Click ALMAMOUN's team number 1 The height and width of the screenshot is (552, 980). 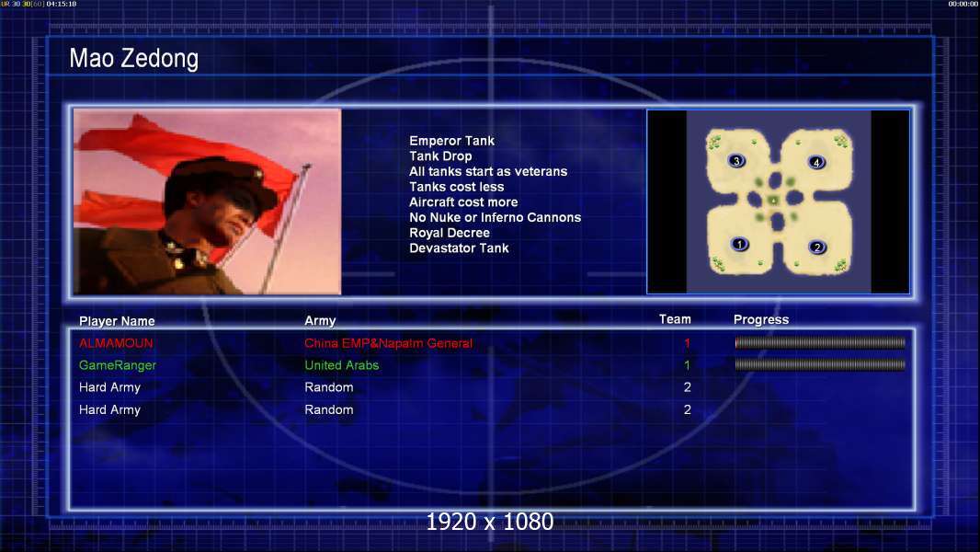[x=687, y=343]
